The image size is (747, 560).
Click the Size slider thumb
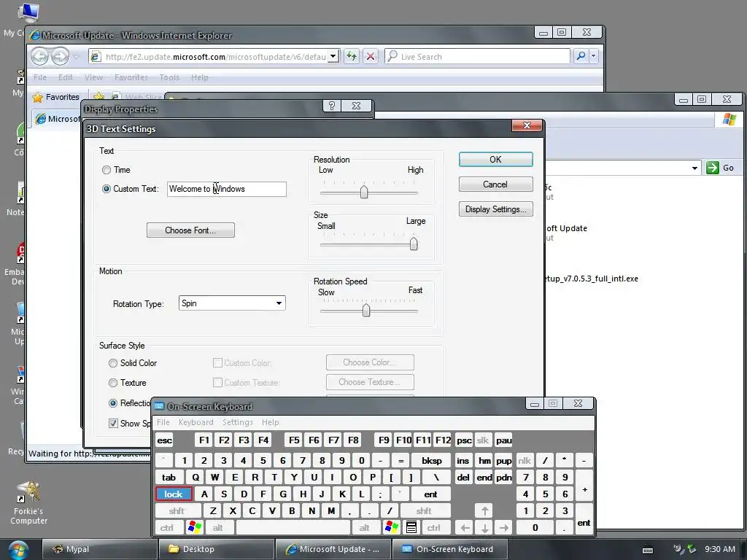coord(414,244)
